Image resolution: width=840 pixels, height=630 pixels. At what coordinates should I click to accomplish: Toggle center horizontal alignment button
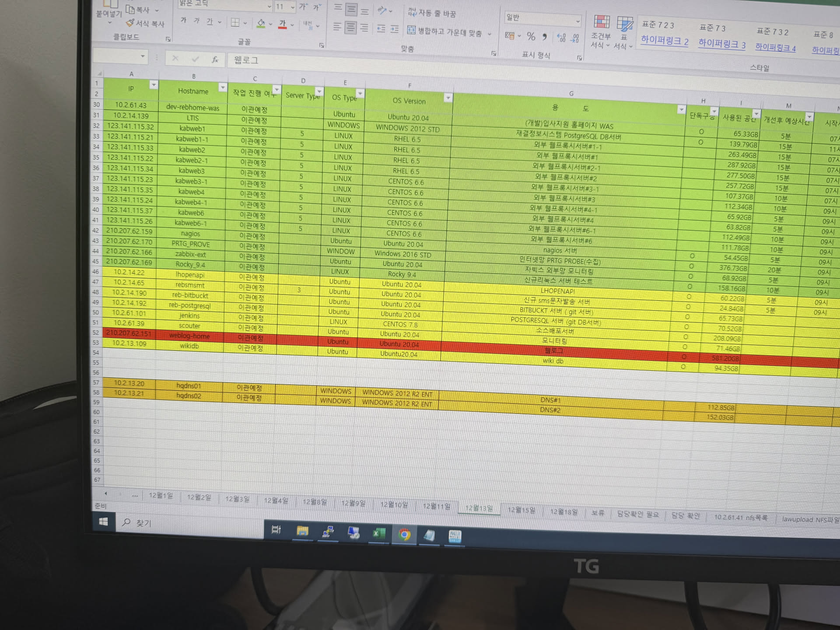(350, 28)
